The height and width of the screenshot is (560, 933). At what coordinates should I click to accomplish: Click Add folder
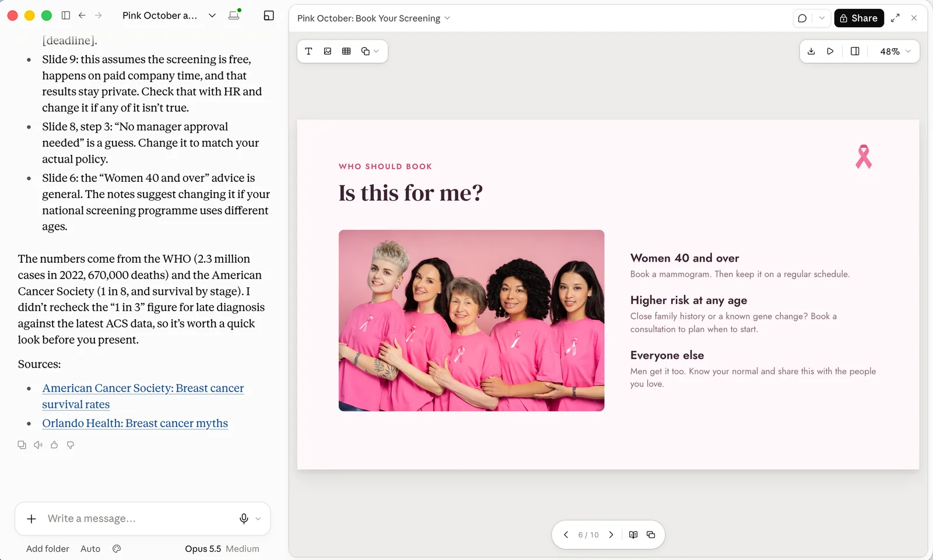(48, 549)
